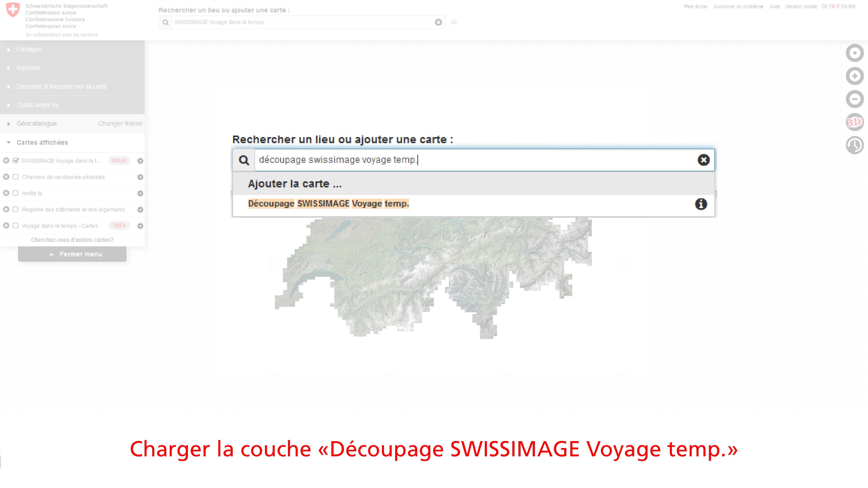Click the 1864 year selector badge
The width and height of the screenshot is (868, 488).
coord(119,225)
